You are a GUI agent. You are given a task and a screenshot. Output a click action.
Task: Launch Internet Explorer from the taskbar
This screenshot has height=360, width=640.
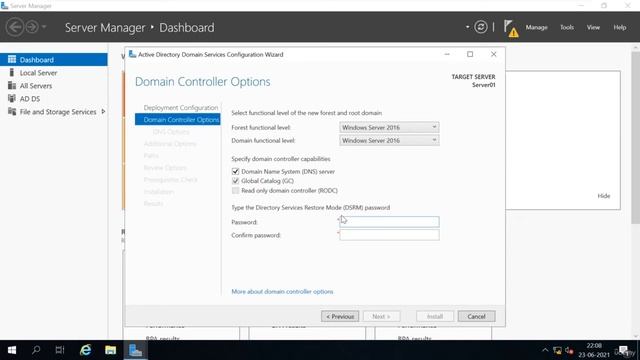click(x=85, y=350)
